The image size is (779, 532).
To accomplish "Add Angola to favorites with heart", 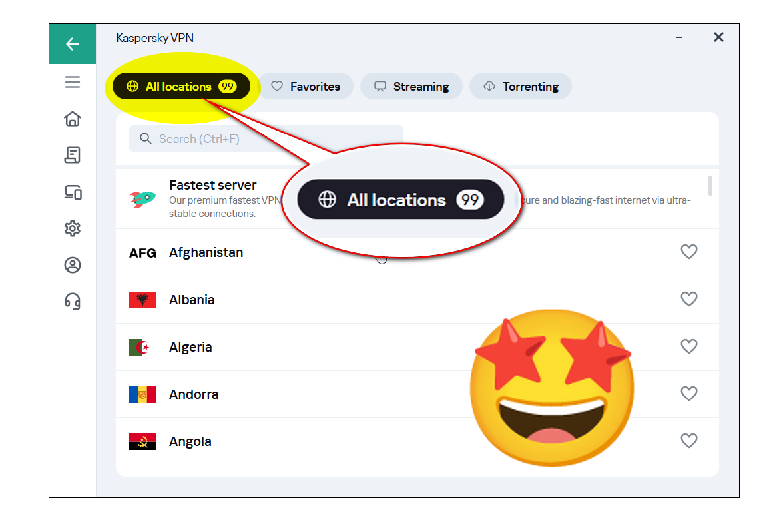I will coord(689,441).
